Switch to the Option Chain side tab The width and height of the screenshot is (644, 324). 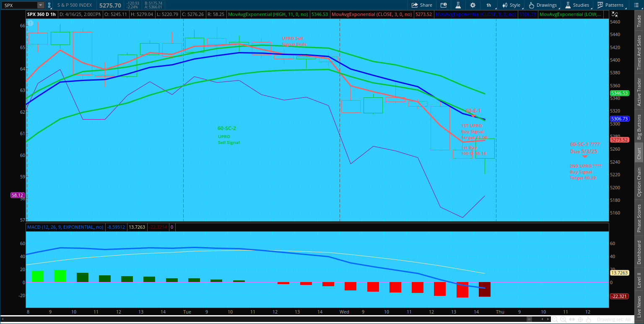pos(639,182)
